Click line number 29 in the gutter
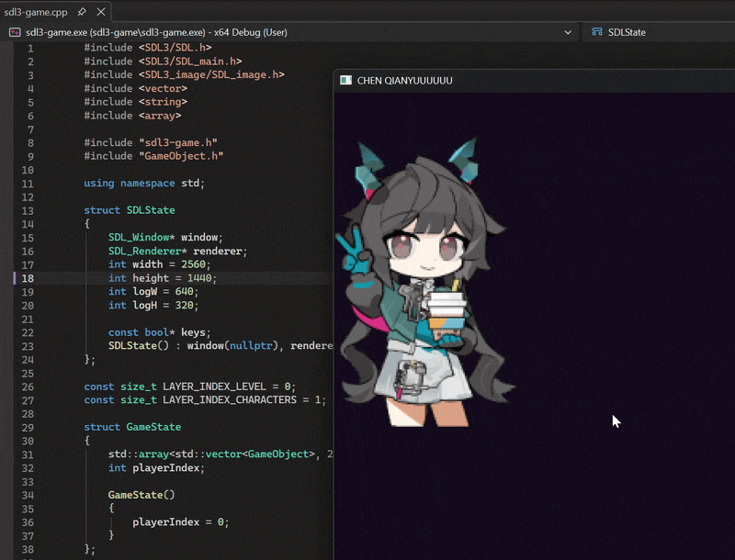The width and height of the screenshot is (735, 560). [x=28, y=428]
